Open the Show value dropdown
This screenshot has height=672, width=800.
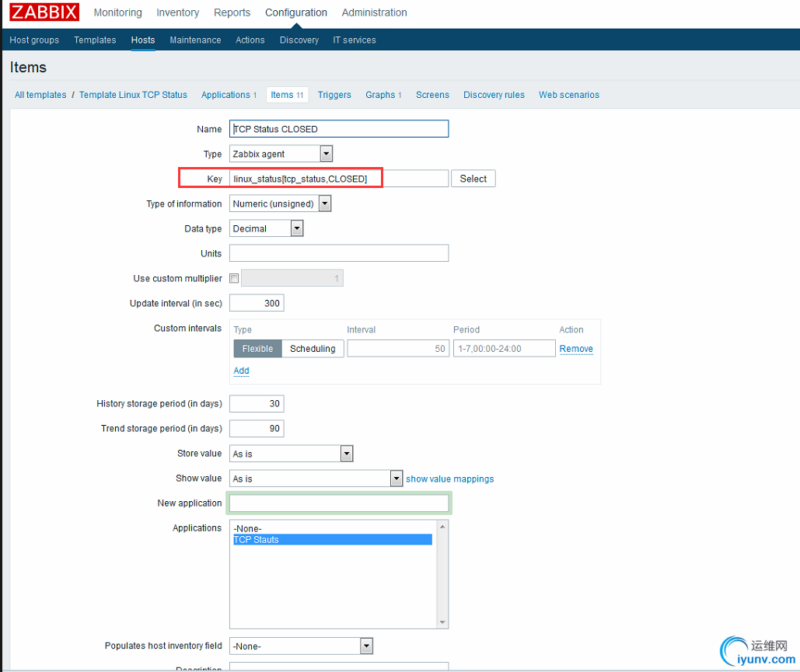(316, 479)
